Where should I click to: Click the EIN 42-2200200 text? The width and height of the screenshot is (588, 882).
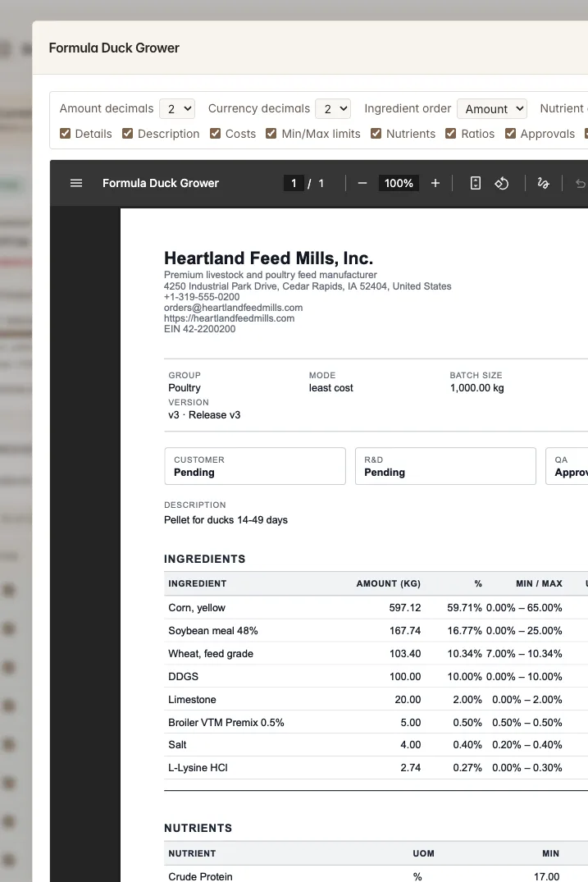(199, 329)
